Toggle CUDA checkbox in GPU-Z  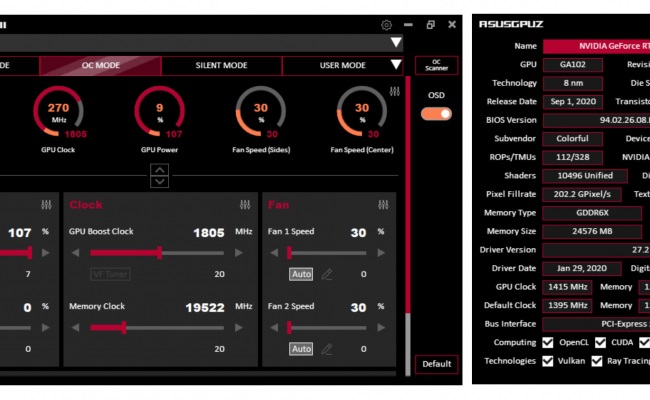pyautogui.click(x=600, y=342)
